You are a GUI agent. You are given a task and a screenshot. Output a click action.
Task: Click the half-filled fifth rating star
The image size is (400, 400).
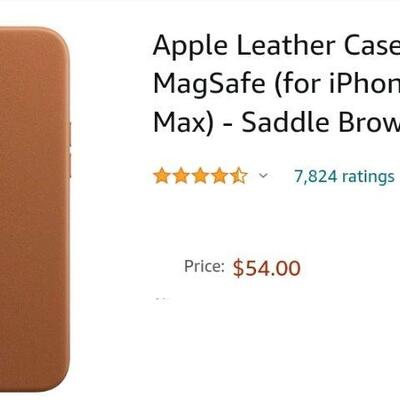coord(239,176)
